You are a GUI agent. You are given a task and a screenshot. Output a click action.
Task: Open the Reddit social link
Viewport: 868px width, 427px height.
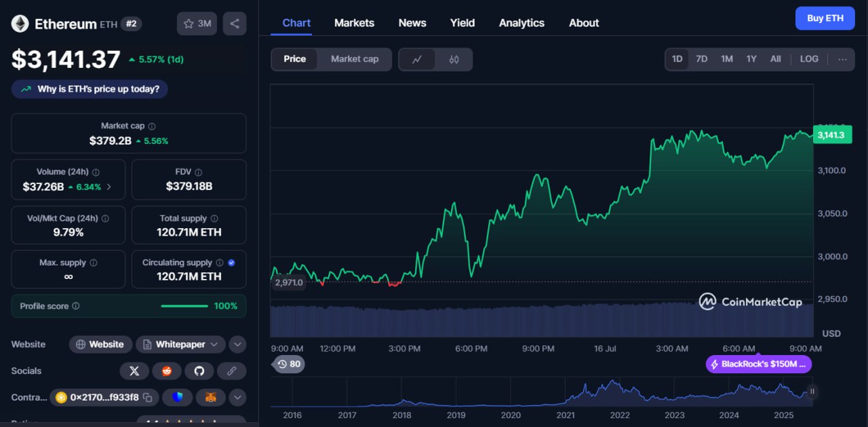167,371
